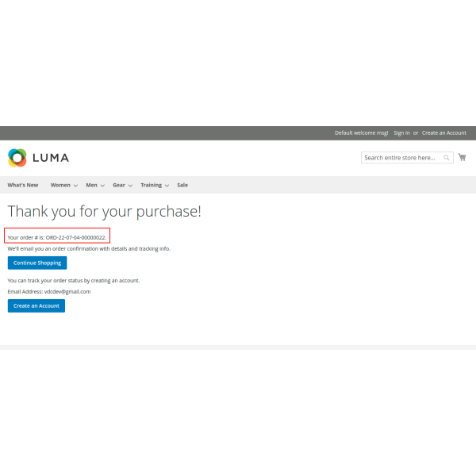Focus the search entire store field

click(401, 158)
